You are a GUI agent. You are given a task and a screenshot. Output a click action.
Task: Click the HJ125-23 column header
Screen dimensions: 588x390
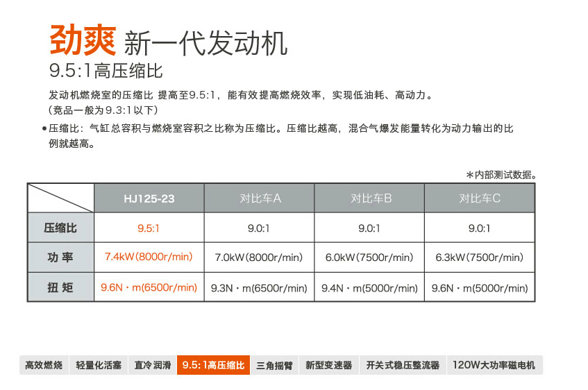click(149, 198)
